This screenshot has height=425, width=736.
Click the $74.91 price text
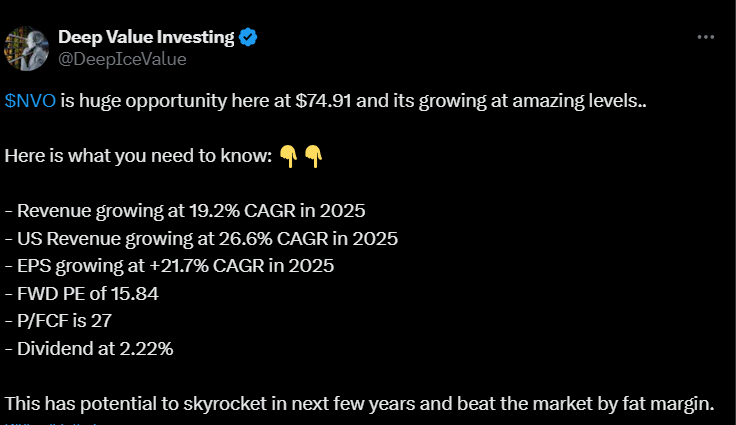click(323, 101)
